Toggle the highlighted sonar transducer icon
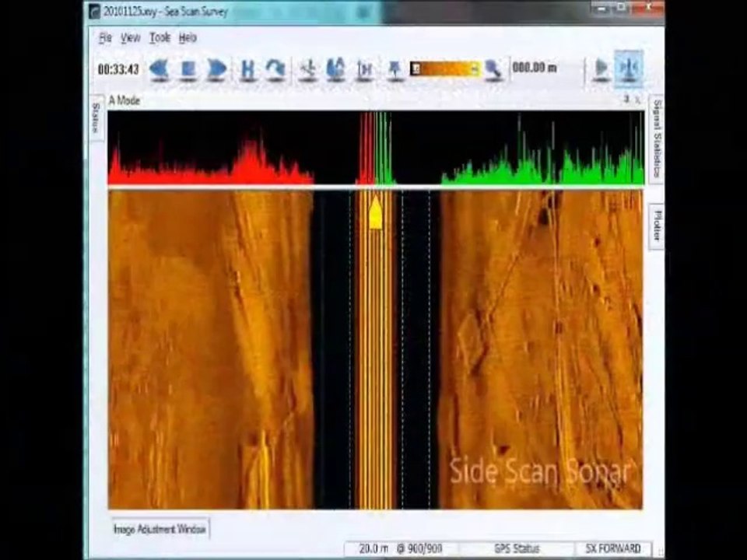Image resolution: width=747 pixels, height=560 pixels. click(x=629, y=68)
